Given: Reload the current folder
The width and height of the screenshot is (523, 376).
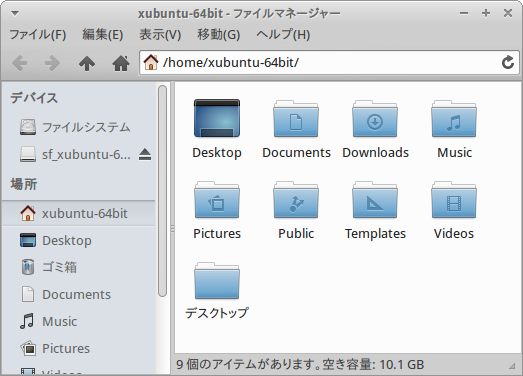Looking at the screenshot, I should pyautogui.click(x=508, y=62).
